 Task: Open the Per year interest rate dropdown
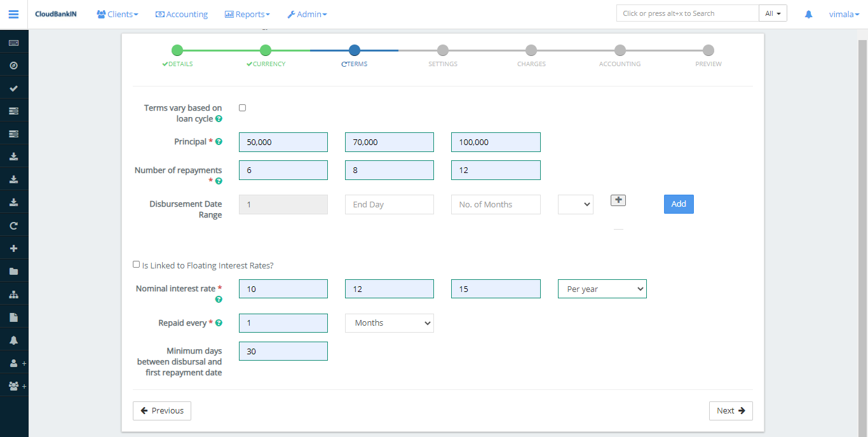tap(602, 289)
